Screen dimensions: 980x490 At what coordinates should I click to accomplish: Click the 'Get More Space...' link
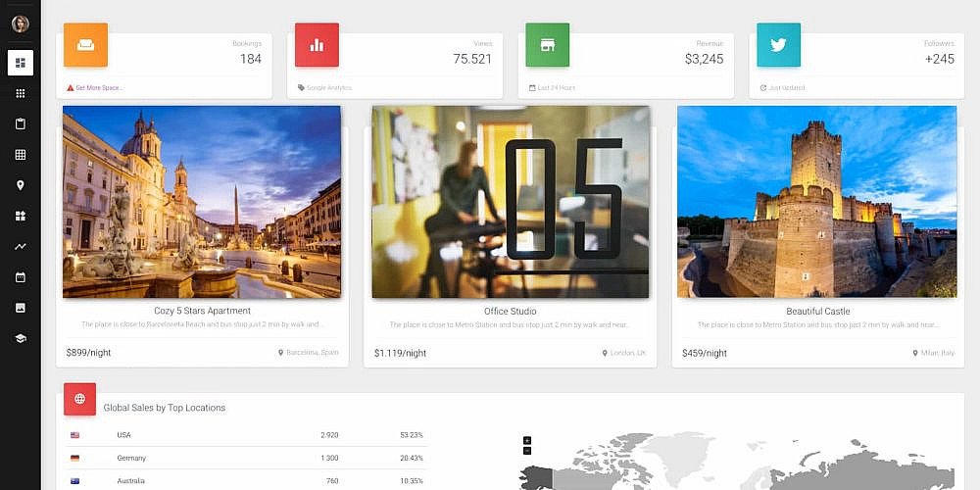point(99,88)
